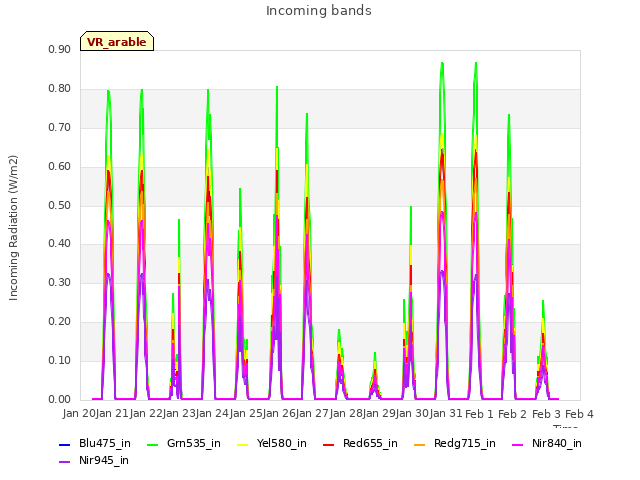Viewport: 640px width, 480px height.
Task: Click the 0.60 y-axis tick label
Action: tap(60, 167)
